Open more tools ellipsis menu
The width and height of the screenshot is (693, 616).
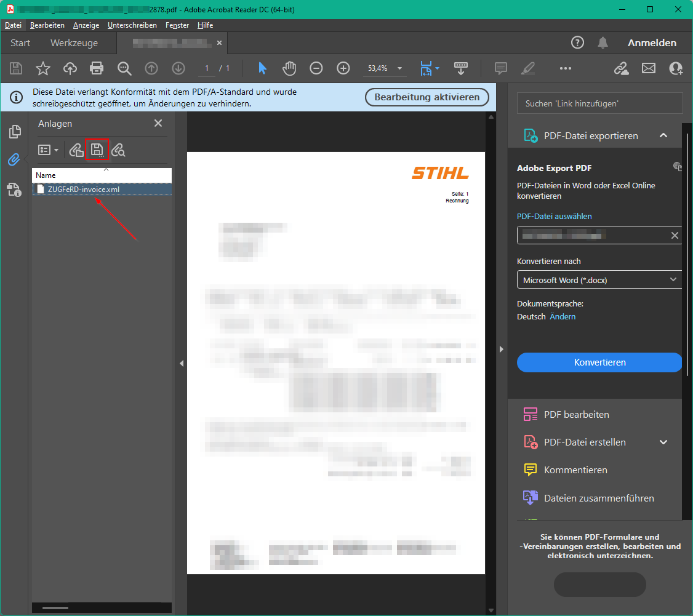tap(565, 68)
